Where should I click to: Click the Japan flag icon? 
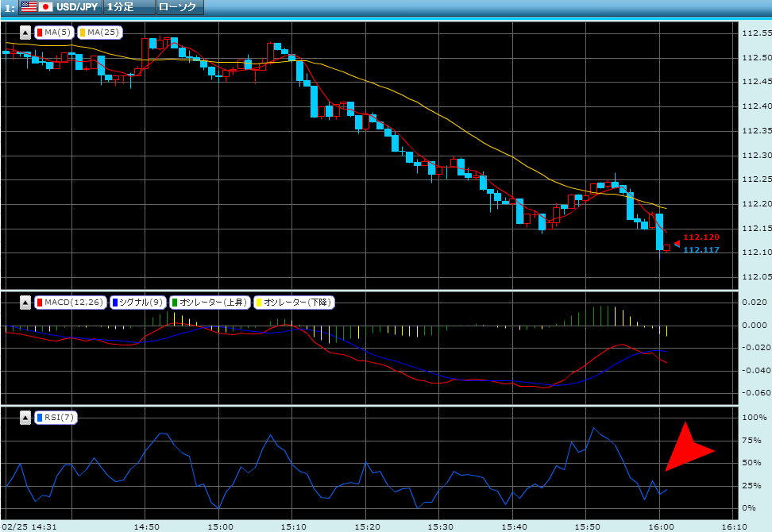pyautogui.click(x=46, y=7)
